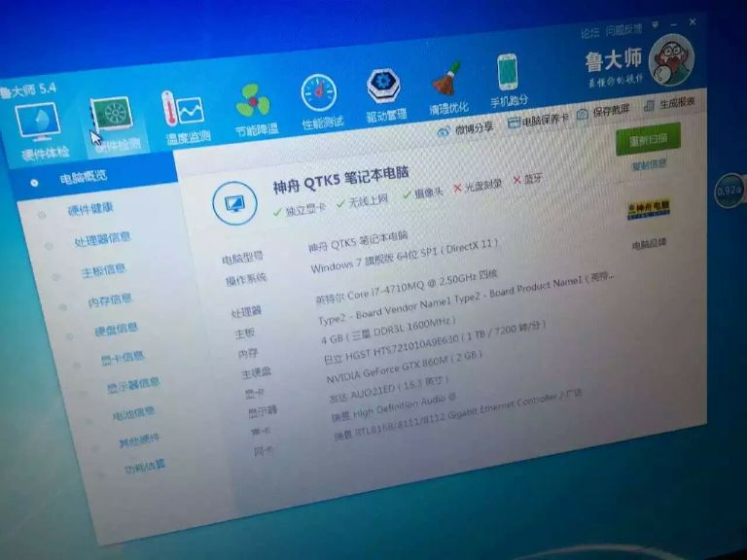Click the 主硬盘 field label
Image resolution: width=747 pixels, height=560 pixels.
pos(257,373)
